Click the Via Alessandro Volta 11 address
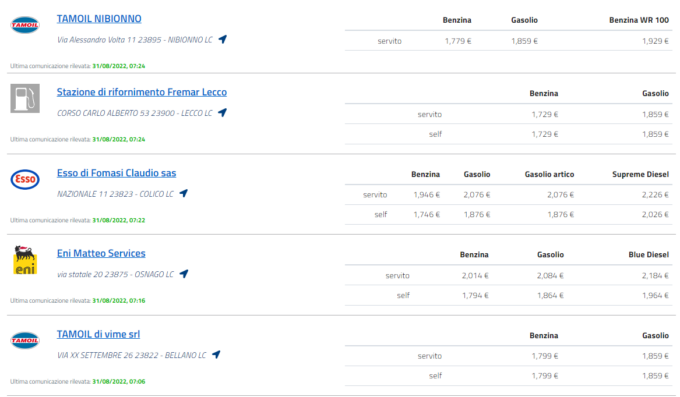 tap(135, 40)
